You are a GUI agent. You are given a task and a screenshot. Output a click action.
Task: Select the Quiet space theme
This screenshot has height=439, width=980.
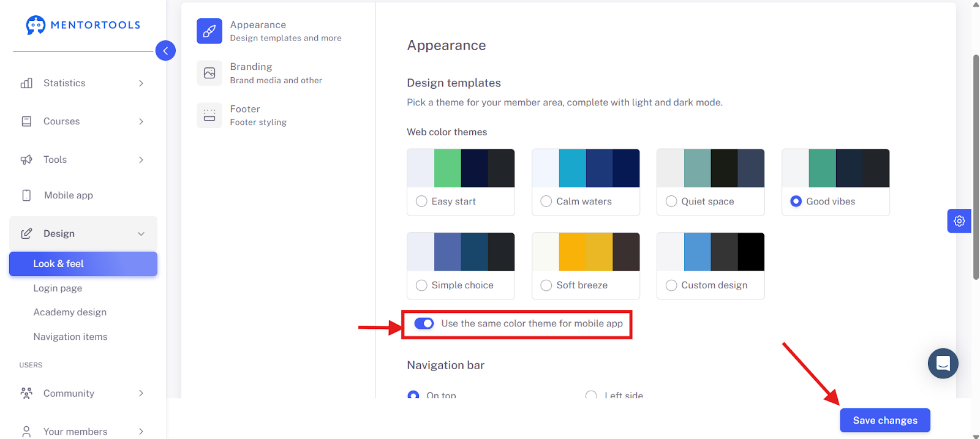click(x=671, y=201)
